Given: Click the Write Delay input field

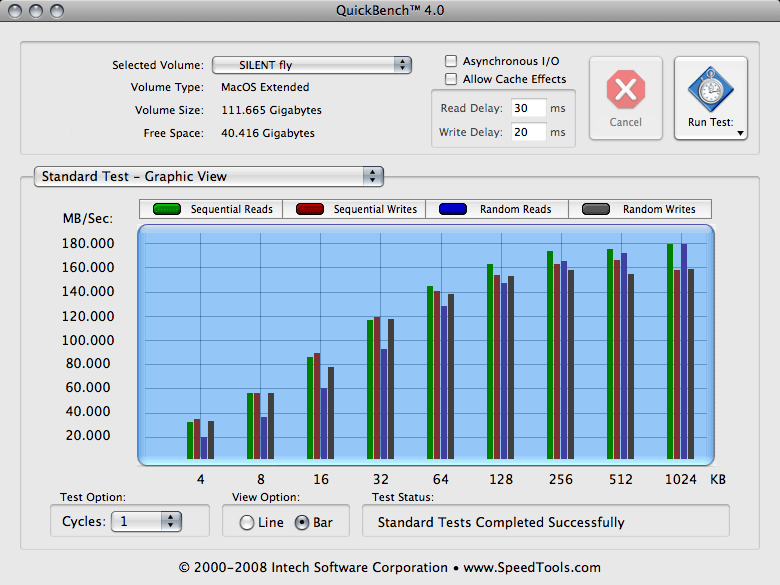Looking at the screenshot, I should coord(527,132).
